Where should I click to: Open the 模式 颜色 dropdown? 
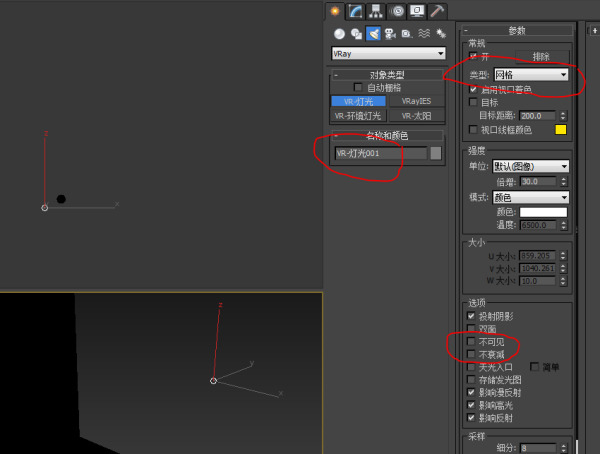tap(531, 198)
